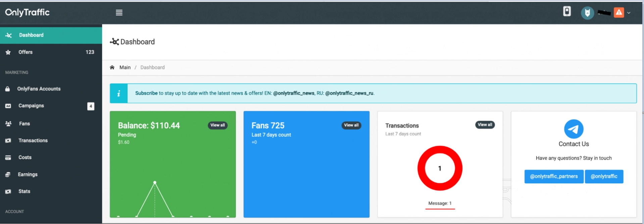Click the orange warning triangle icon
The image size is (644, 224).
tap(619, 12)
